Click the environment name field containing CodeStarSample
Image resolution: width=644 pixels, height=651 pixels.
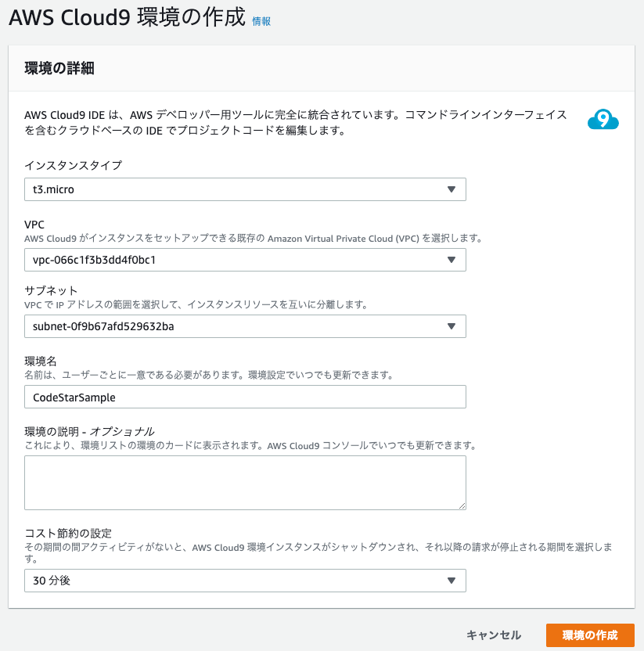(245, 397)
